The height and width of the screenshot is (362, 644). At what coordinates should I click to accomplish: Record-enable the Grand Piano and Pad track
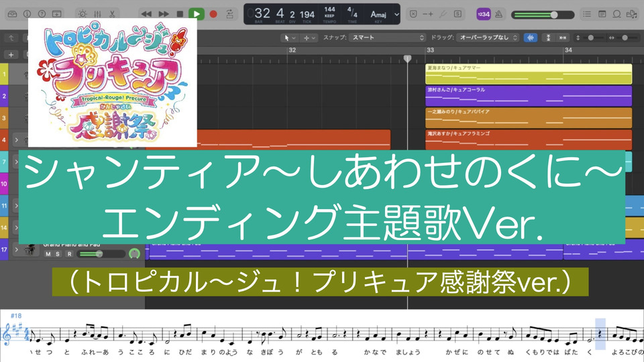[69, 254]
